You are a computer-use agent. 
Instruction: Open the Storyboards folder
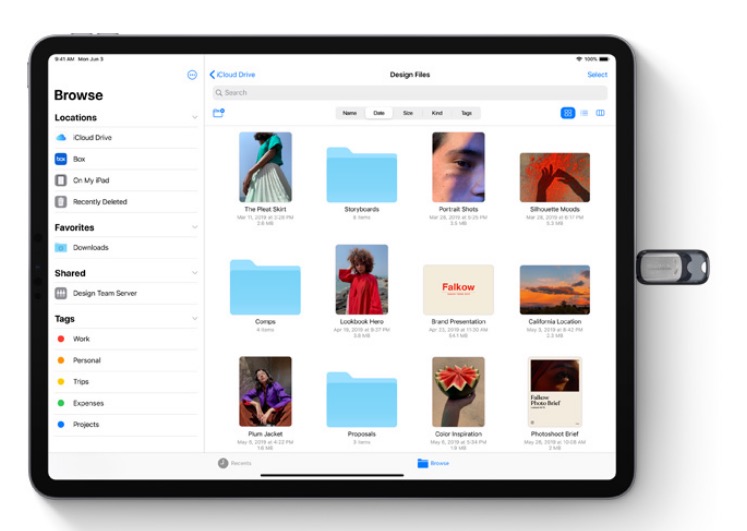click(x=362, y=175)
